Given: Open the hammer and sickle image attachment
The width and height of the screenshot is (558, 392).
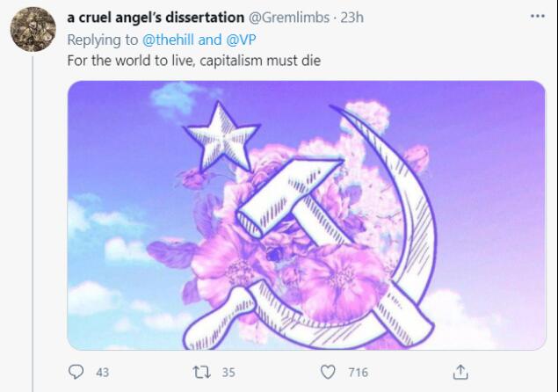Looking at the screenshot, I should [x=307, y=215].
